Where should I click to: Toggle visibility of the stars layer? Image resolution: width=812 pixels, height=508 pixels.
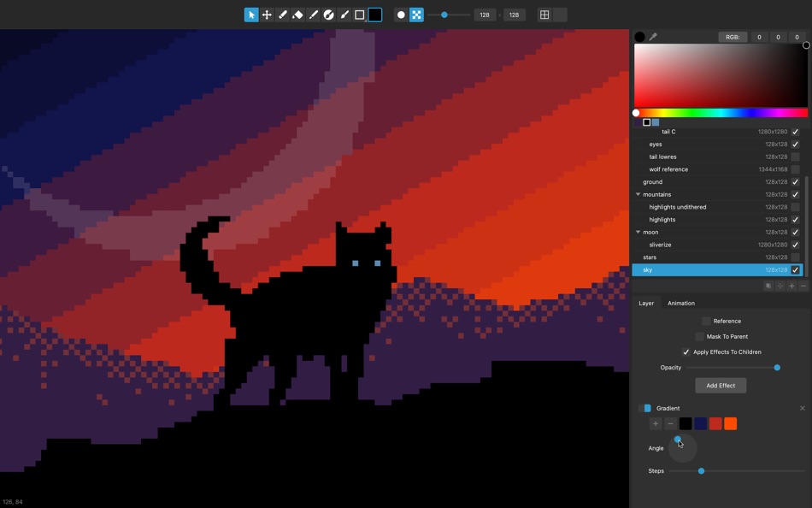tap(797, 257)
